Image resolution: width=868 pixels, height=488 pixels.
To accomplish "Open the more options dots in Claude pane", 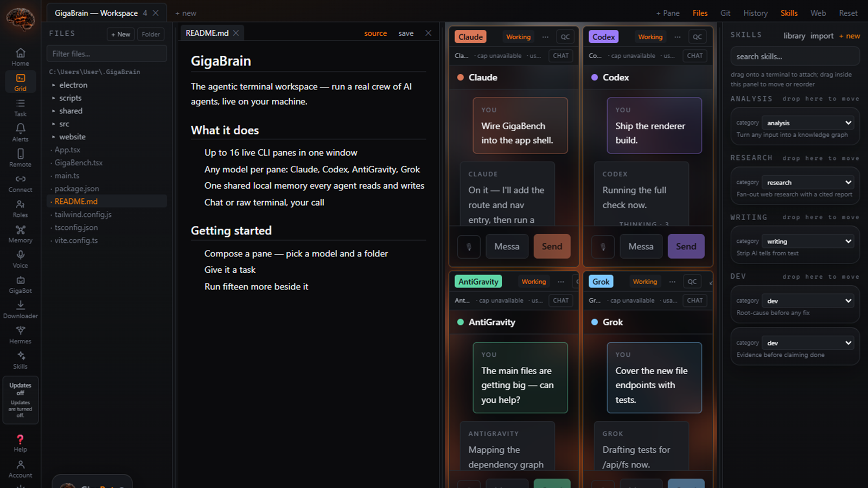I will [545, 37].
